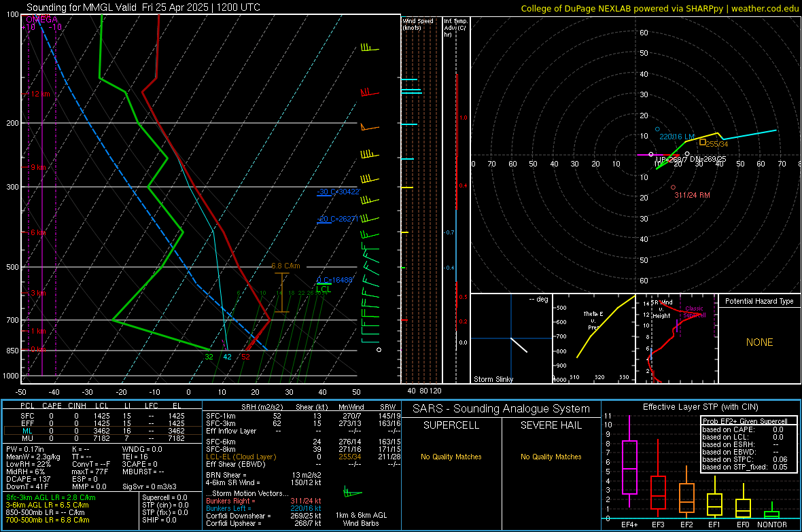Click the green 1km & 6km wind barb icon

click(353, 493)
